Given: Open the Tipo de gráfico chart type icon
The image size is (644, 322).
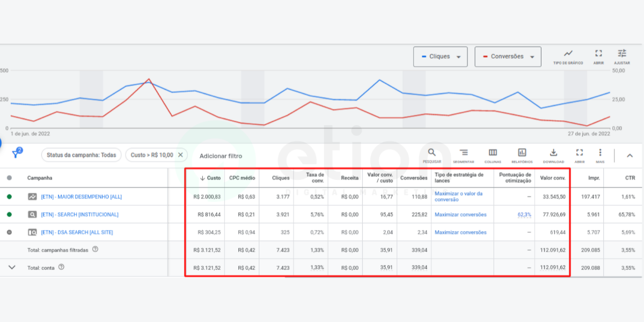Looking at the screenshot, I should pos(568,53).
